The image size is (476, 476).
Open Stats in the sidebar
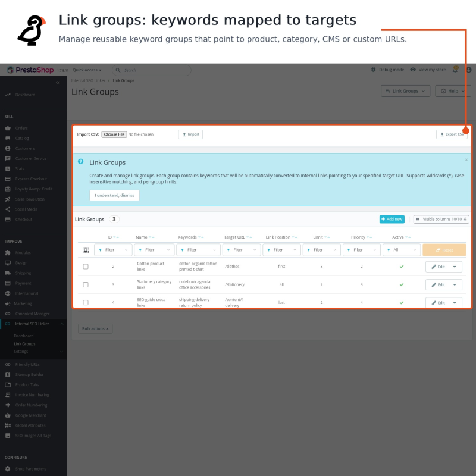[x=20, y=168]
